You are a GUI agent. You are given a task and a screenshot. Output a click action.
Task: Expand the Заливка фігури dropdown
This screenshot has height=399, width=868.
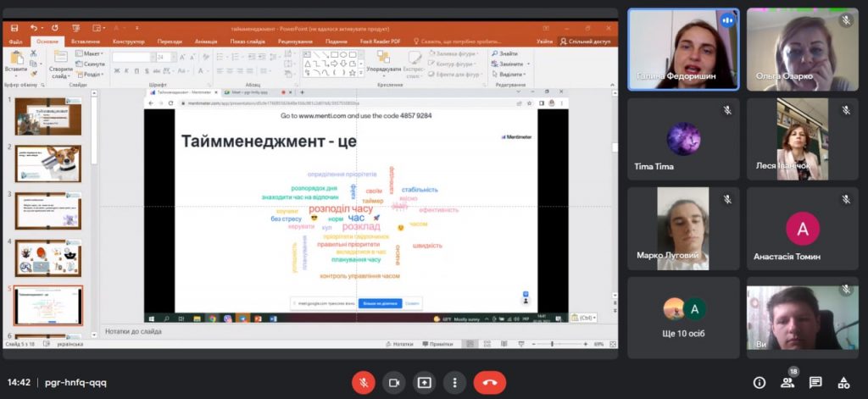[459, 53]
